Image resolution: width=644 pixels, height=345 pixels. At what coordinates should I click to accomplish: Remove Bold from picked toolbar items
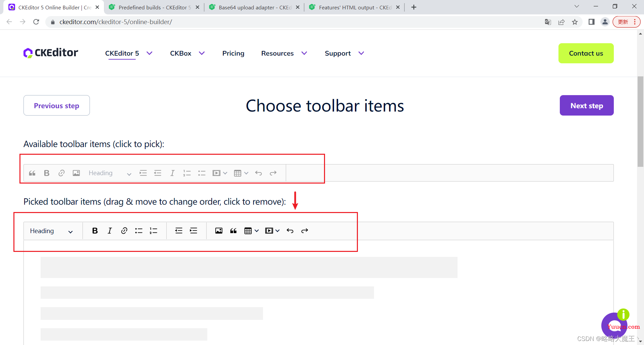point(95,231)
